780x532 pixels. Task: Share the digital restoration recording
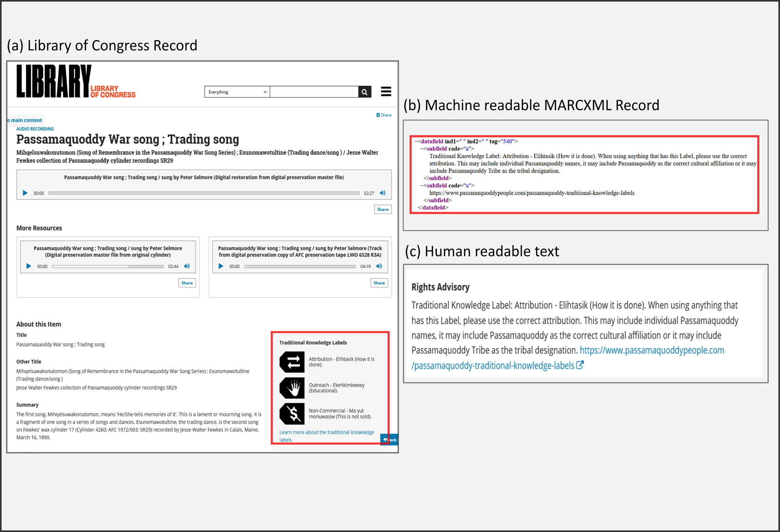point(383,209)
